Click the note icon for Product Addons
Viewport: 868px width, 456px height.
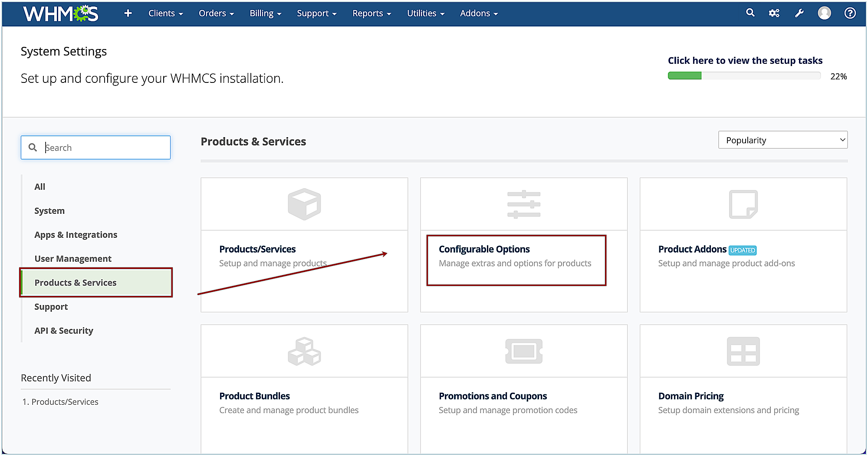743,204
